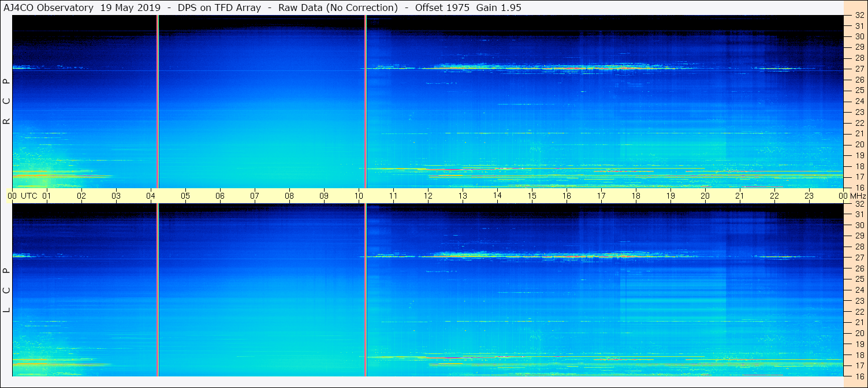The image size is (868, 388).
Task: Click the 24 MHz label of the LCP panel
Action: tap(859, 290)
